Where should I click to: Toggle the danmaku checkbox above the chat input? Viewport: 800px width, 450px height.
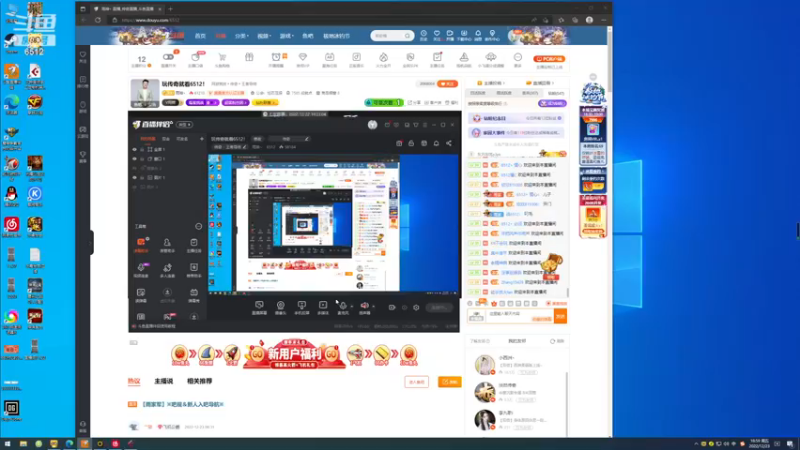coord(549,304)
